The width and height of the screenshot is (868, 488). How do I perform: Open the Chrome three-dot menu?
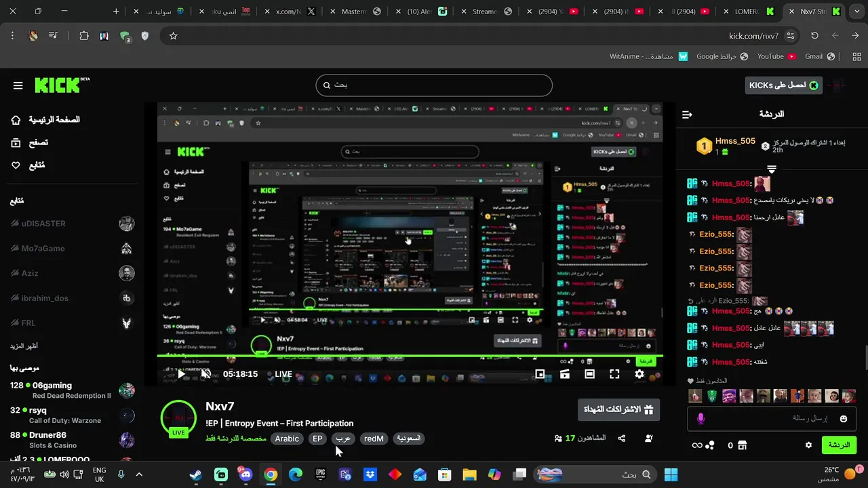tap(12, 36)
